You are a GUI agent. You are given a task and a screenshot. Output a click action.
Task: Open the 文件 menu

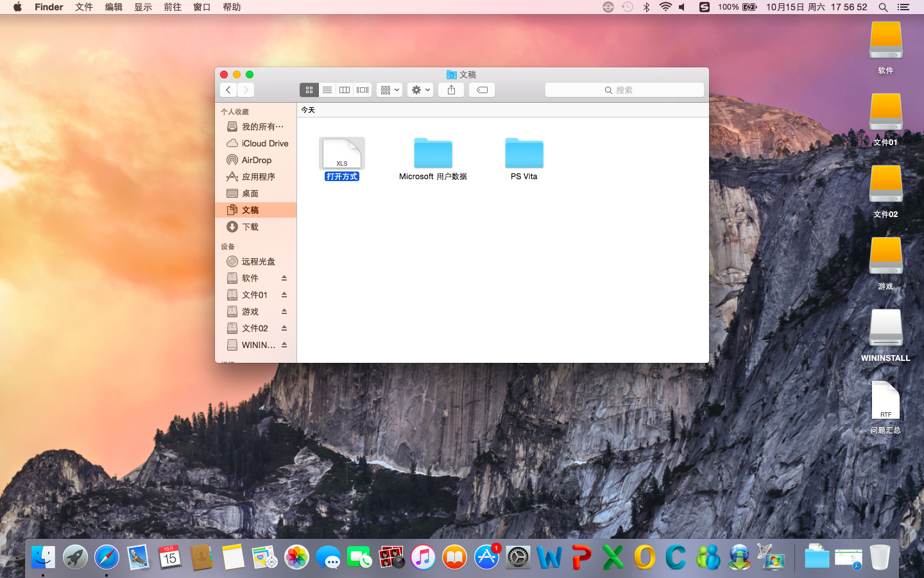tap(84, 7)
